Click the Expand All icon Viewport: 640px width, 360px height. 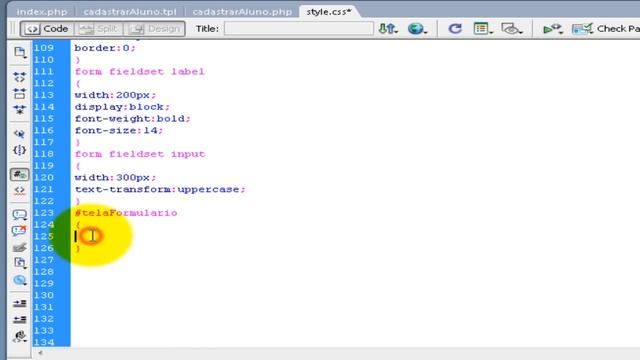[x=19, y=110]
